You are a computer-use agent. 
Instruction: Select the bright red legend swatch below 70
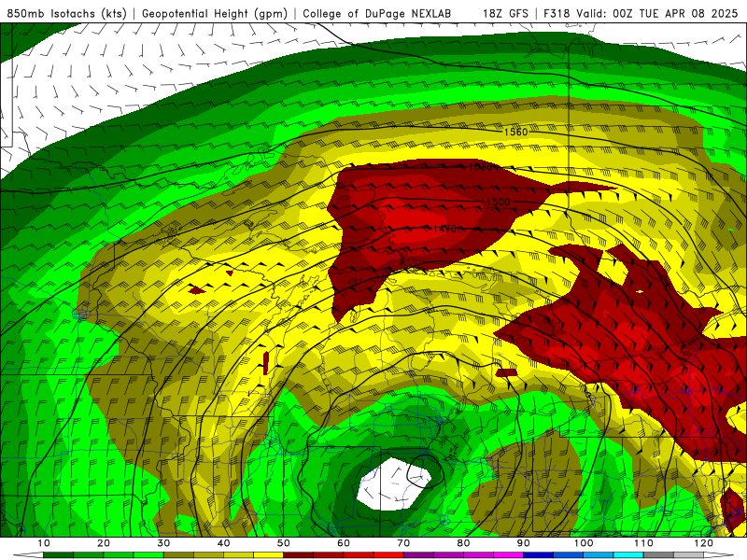tap(388, 555)
